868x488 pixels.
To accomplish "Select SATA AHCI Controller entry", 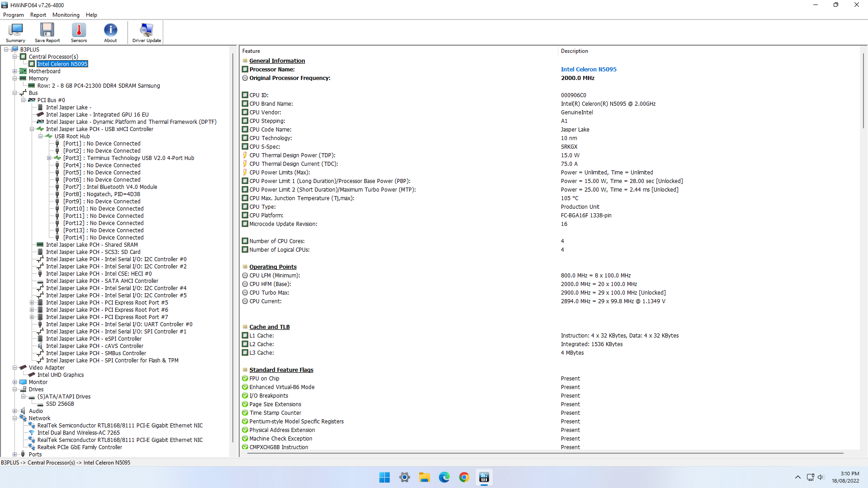I will (102, 281).
